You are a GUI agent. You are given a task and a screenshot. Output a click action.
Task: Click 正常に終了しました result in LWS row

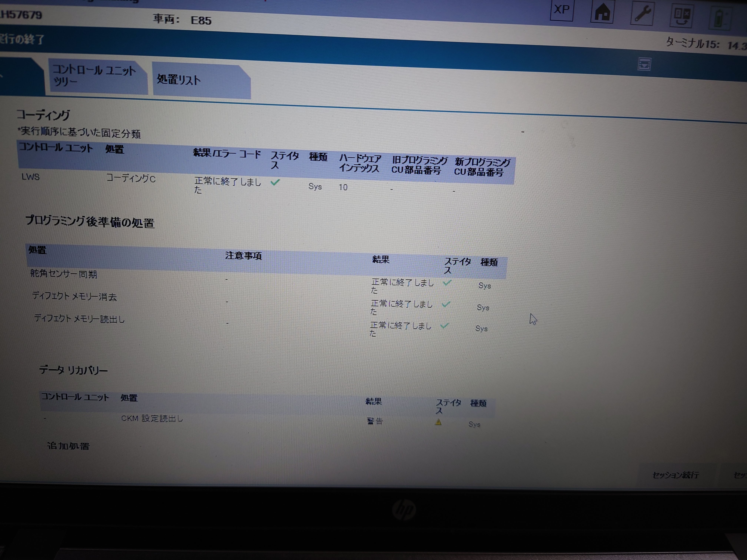228,186
